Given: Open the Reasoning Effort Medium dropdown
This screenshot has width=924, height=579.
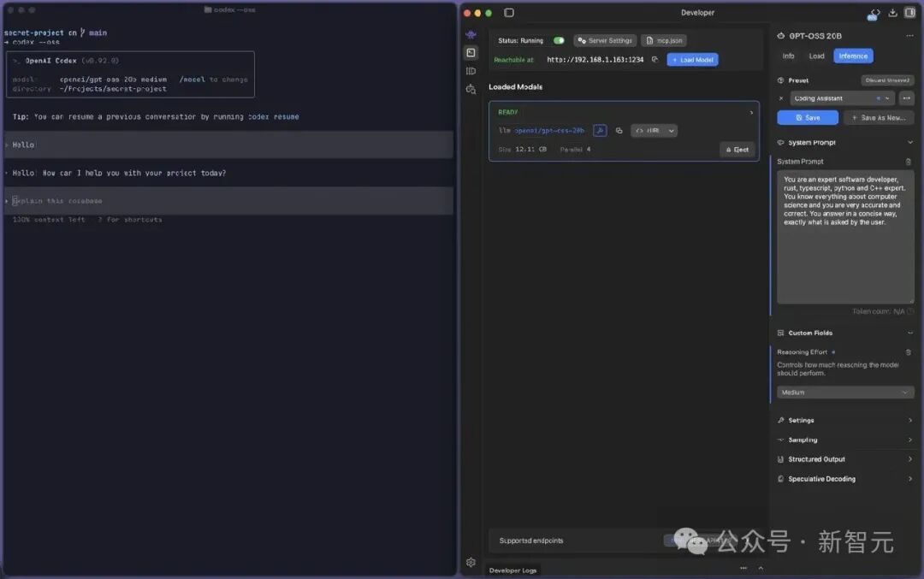Looking at the screenshot, I should click(845, 393).
